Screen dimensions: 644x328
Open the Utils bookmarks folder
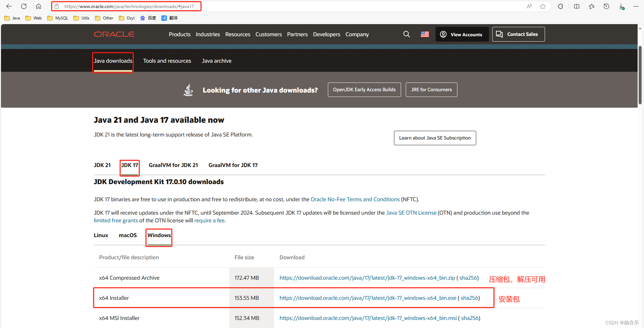[x=82, y=18]
